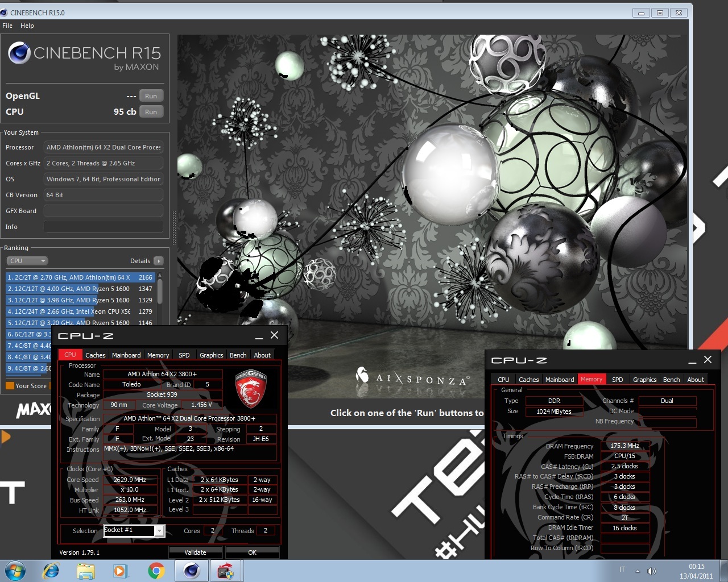The width and height of the screenshot is (728, 582).
Task: Close the left CPU-Z window
Action: click(274, 335)
